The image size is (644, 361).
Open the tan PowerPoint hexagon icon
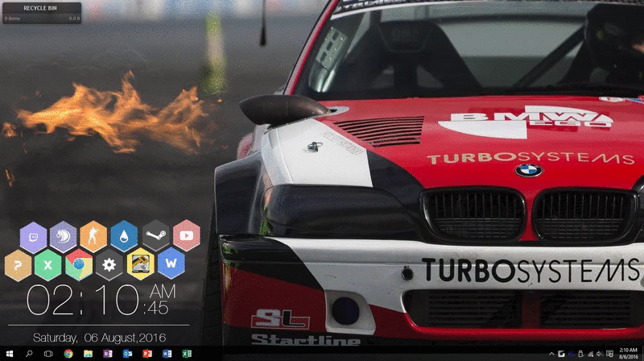[x=18, y=266]
